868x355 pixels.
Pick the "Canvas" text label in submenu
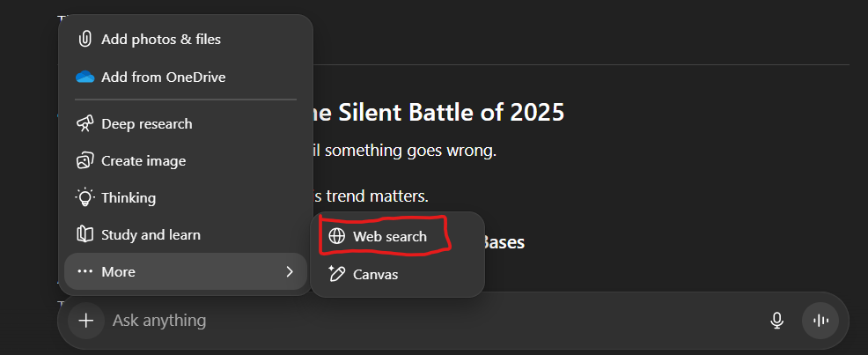tap(375, 274)
